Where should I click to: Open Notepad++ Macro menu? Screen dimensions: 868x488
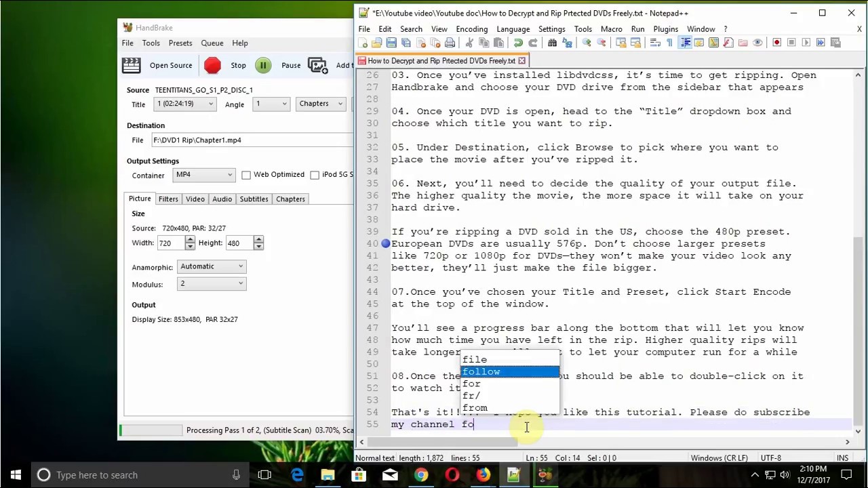point(611,29)
